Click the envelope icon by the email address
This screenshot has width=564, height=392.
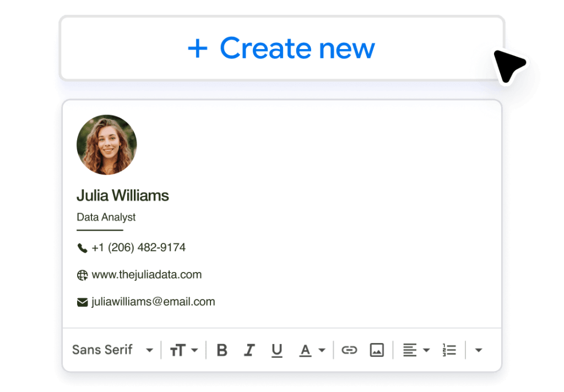pyautogui.click(x=82, y=301)
